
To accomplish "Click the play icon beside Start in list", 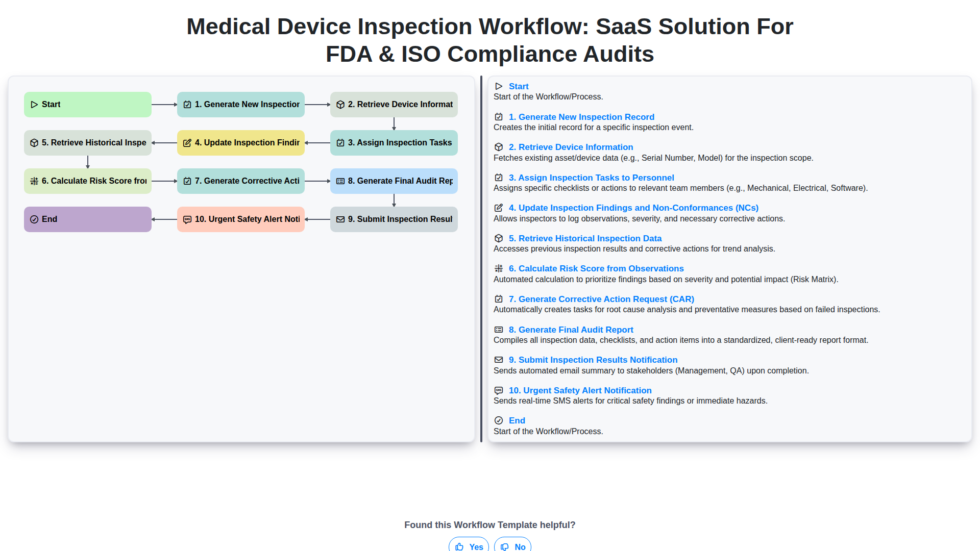I will click(x=499, y=86).
